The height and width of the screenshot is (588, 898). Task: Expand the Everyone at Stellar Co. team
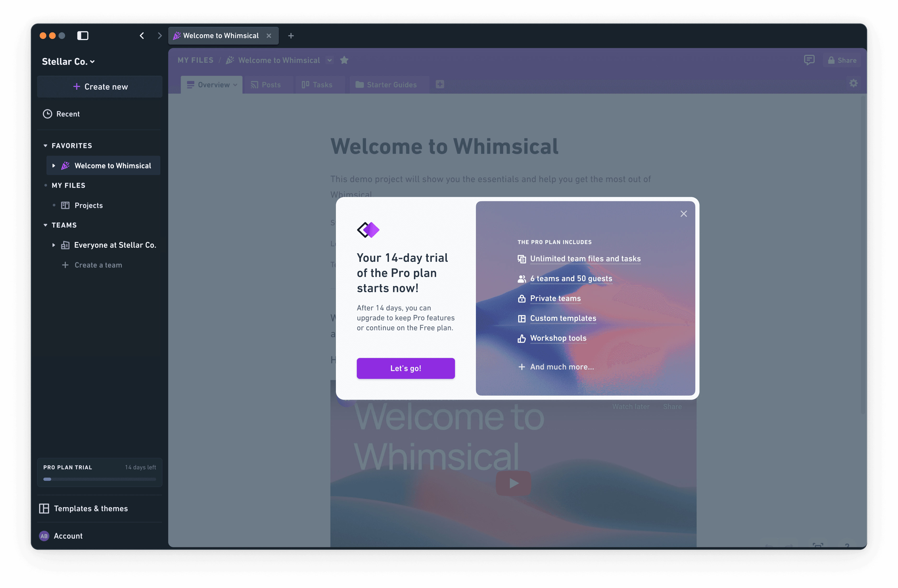(54, 245)
